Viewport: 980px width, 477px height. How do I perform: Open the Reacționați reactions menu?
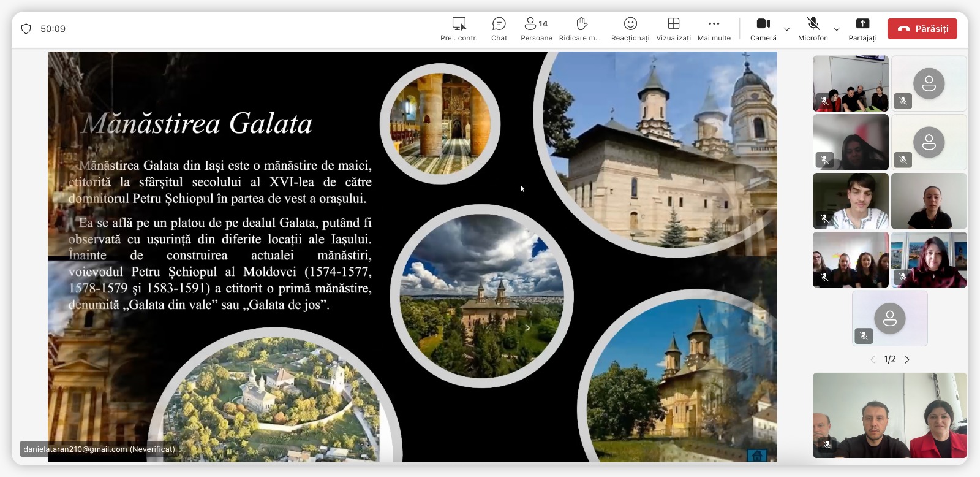pyautogui.click(x=630, y=29)
